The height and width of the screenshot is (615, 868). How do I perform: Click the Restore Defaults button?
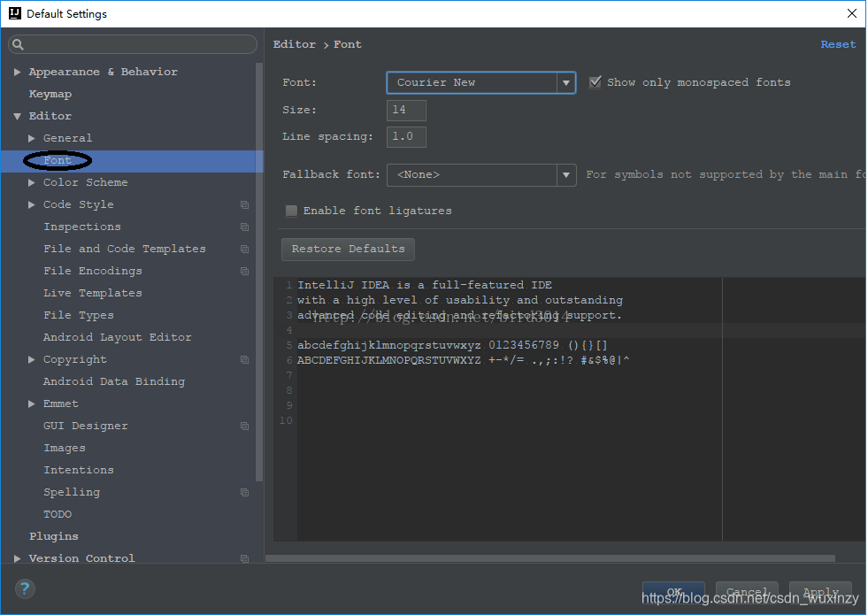pyautogui.click(x=349, y=250)
